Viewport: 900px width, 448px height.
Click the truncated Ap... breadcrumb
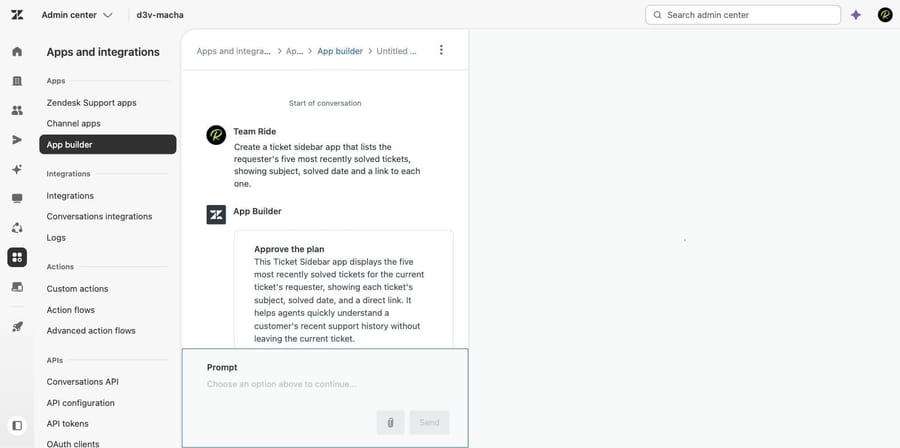tap(294, 51)
